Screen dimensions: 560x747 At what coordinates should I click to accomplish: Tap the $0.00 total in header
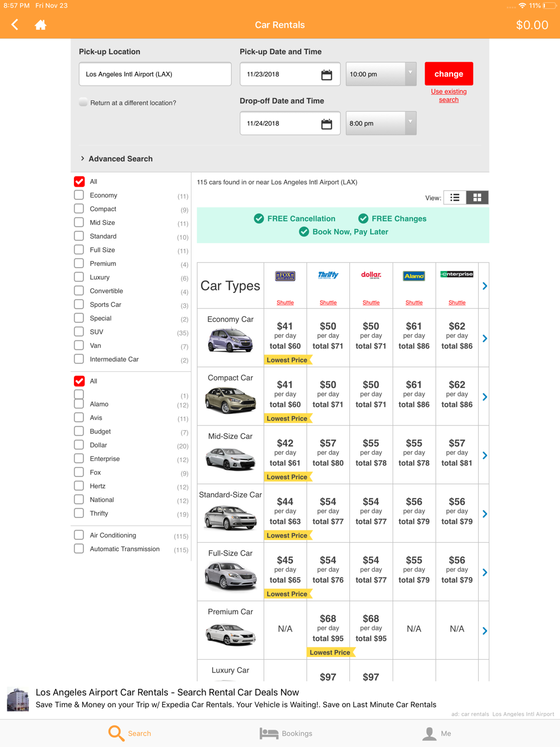click(x=532, y=25)
